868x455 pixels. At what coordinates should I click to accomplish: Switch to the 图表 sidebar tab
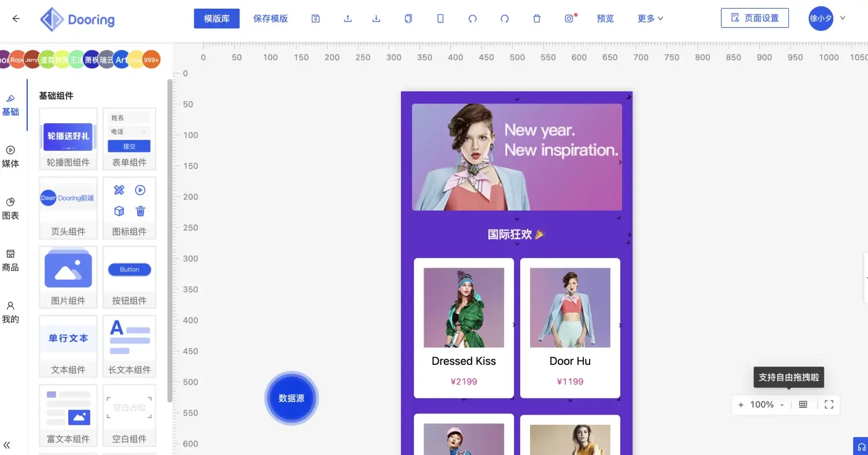[x=10, y=209]
